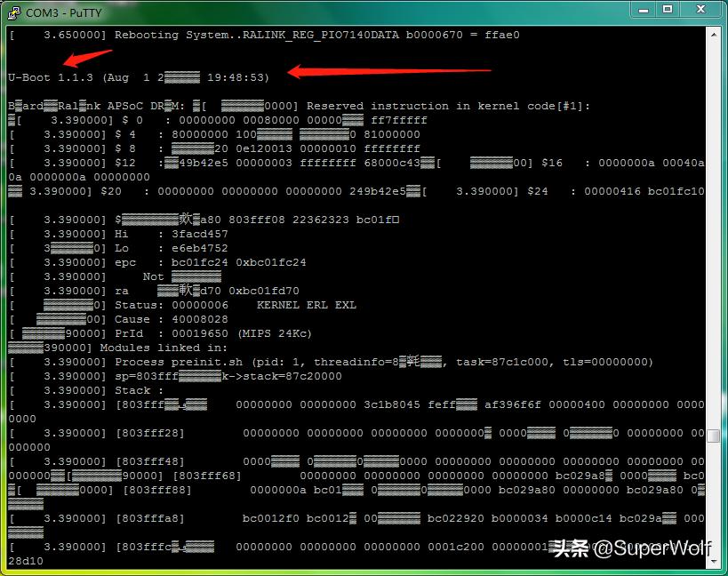
Task: Click the '0e120013' value on the $ 8 row
Action: click(x=264, y=148)
